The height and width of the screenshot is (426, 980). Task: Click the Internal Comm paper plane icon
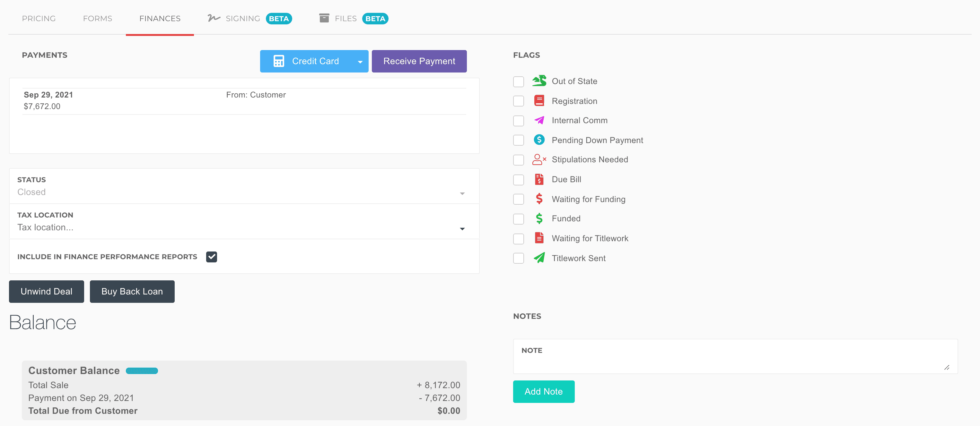point(539,120)
